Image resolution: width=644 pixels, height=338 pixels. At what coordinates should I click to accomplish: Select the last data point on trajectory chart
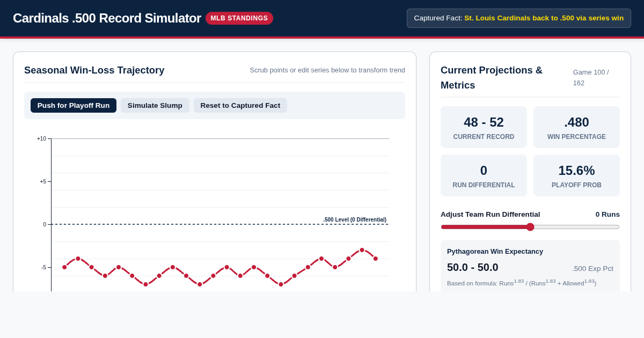tap(376, 259)
